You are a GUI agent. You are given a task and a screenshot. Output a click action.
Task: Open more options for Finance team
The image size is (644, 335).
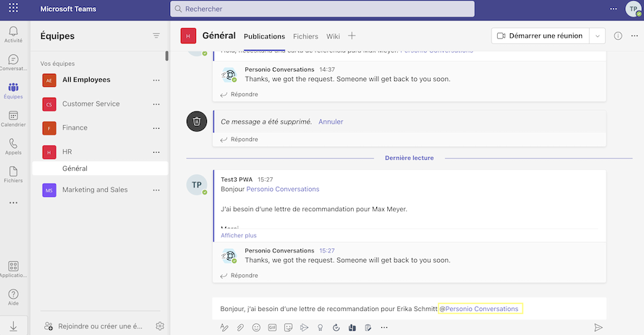[x=156, y=128]
